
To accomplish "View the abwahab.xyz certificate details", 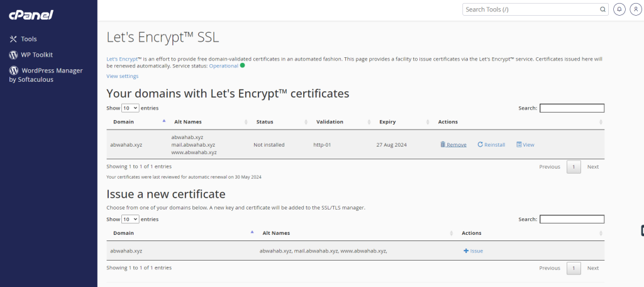I will 525,145.
